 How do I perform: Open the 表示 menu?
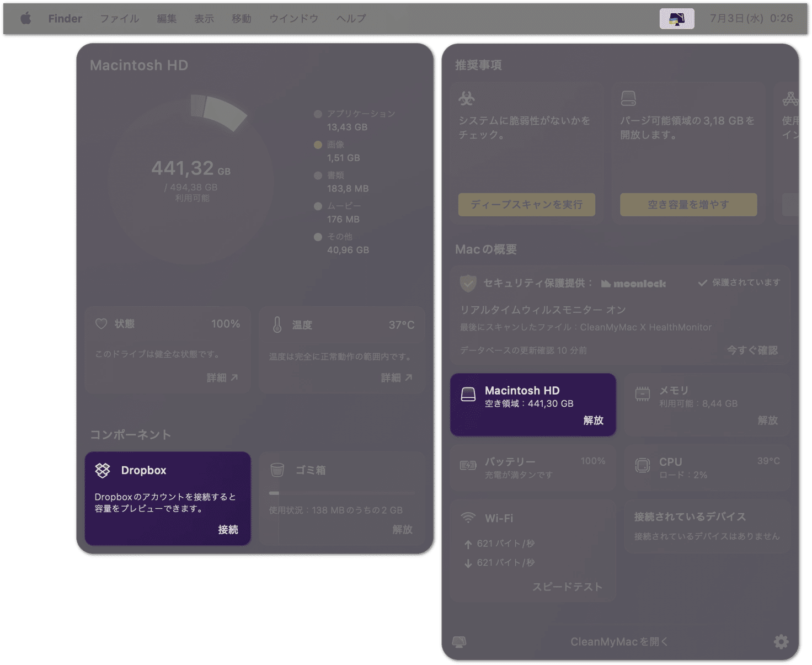(204, 18)
